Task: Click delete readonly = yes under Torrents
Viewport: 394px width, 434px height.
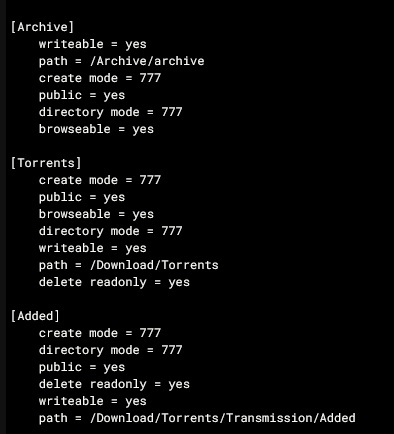Action: pos(114,282)
